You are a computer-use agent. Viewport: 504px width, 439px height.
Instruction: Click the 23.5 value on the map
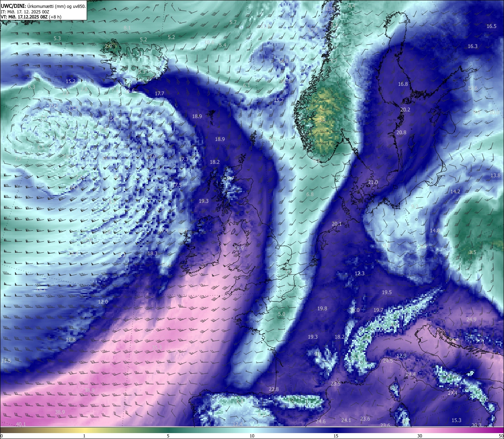point(335,383)
